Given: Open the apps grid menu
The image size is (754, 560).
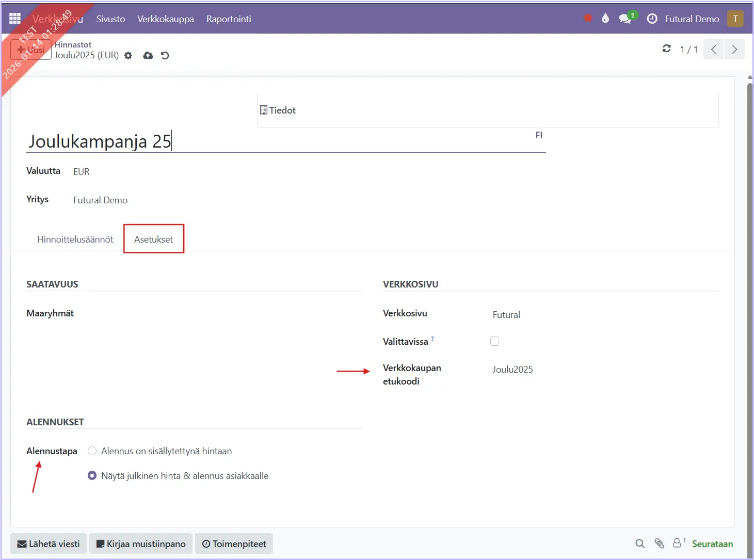Looking at the screenshot, I should click(x=15, y=19).
